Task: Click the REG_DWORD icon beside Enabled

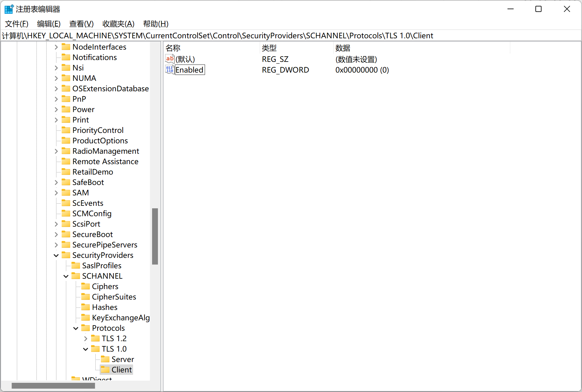Action: [169, 70]
